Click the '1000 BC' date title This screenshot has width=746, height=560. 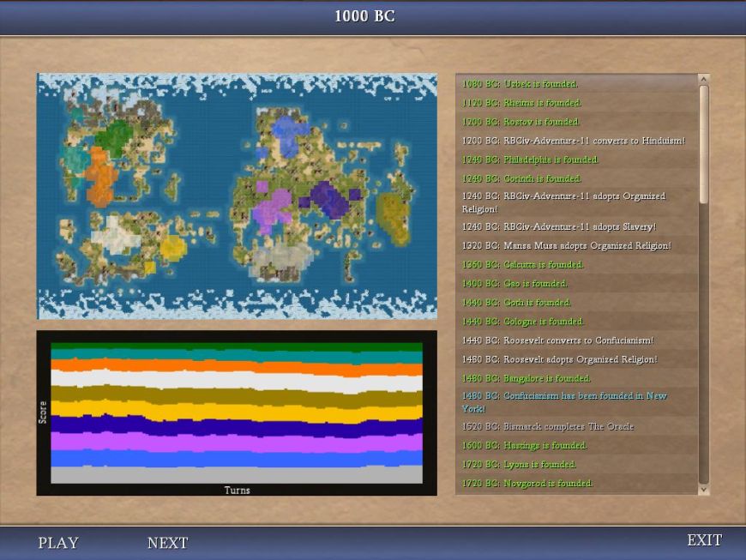click(365, 16)
